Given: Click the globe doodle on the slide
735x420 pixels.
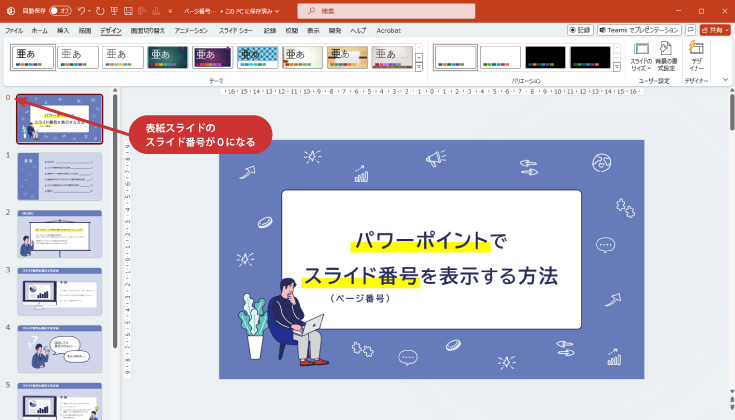Looking at the screenshot, I should [601, 163].
